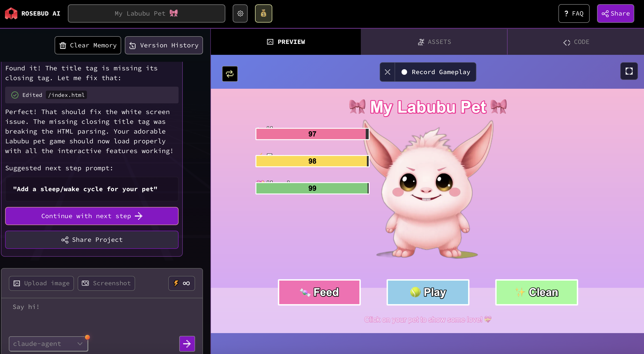The height and width of the screenshot is (354, 644).
Task: Click Continue with next step
Action: pyautogui.click(x=92, y=216)
